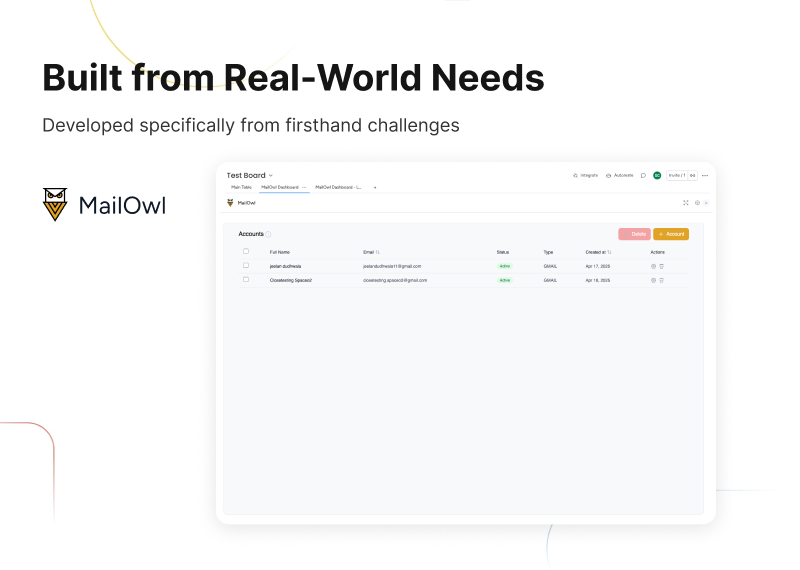This screenshot has width=800, height=570.
Task: Click the Type column header
Action: coord(548,252)
